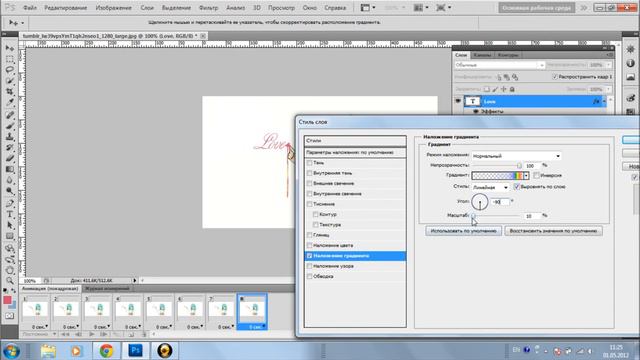Toggle Quick Mask mode icon

10,316
